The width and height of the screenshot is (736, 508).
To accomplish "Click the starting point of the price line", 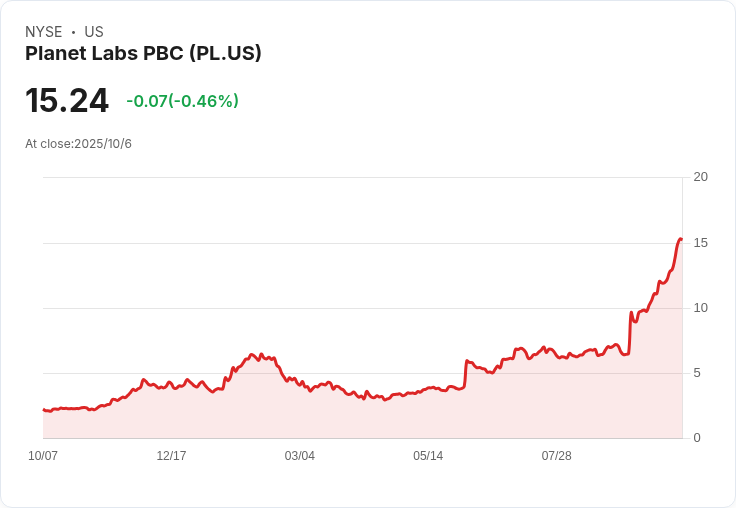I will [x=44, y=410].
